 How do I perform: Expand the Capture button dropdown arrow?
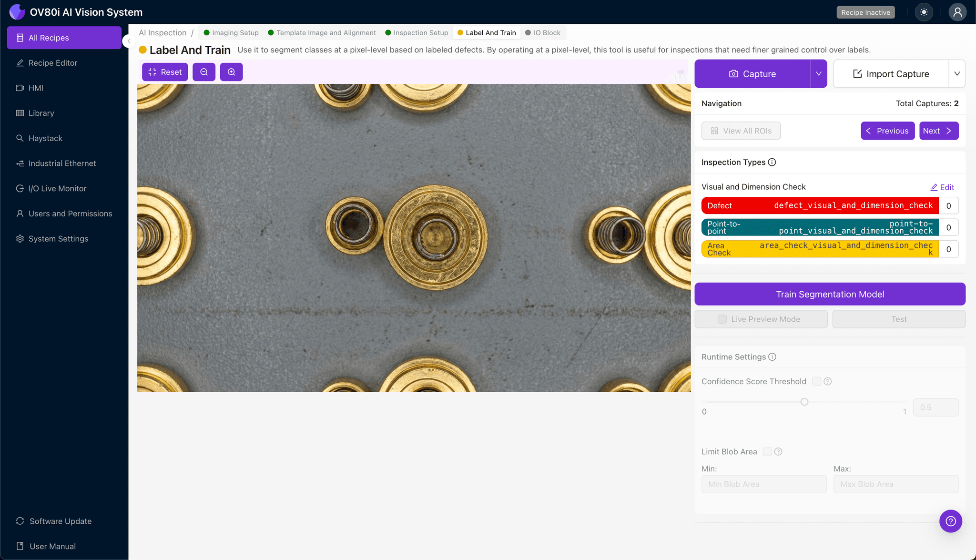click(818, 74)
